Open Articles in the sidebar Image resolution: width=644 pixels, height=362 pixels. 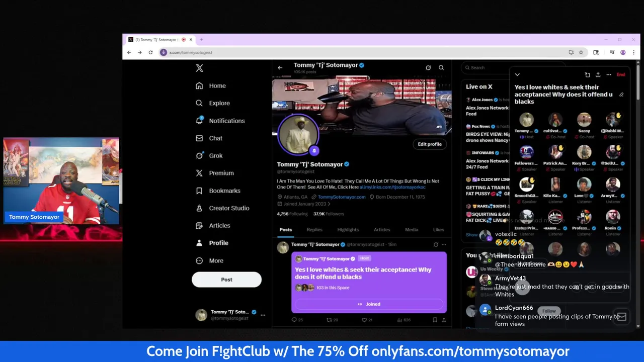point(213,226)
